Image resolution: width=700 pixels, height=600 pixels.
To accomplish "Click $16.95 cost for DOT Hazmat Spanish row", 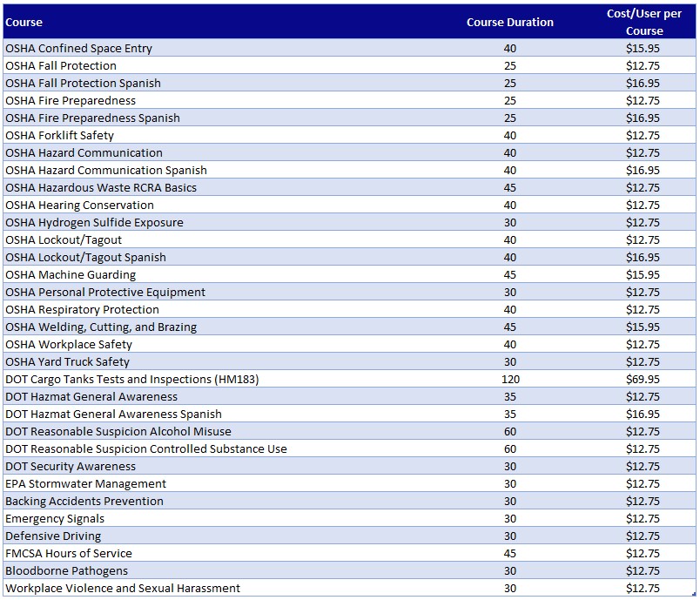I will pyautogui.click(x=643, y=414).
